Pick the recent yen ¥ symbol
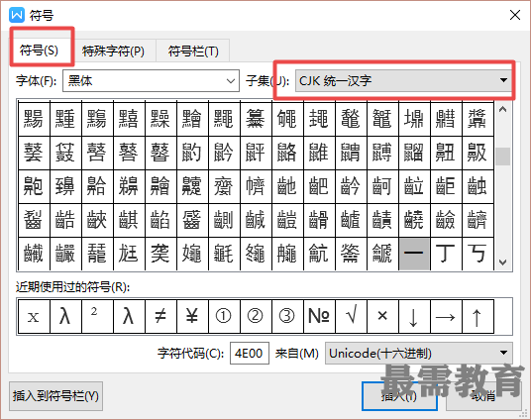Image resolution: width=531 pixels, height=420 pixels. pyautogui.click(x=192, y=317)
